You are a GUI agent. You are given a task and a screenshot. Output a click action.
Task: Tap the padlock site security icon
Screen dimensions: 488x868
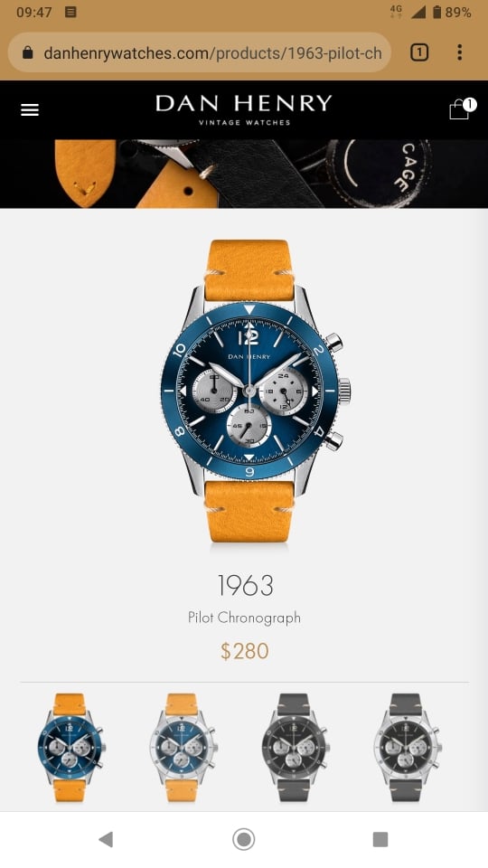coord(28,53)
